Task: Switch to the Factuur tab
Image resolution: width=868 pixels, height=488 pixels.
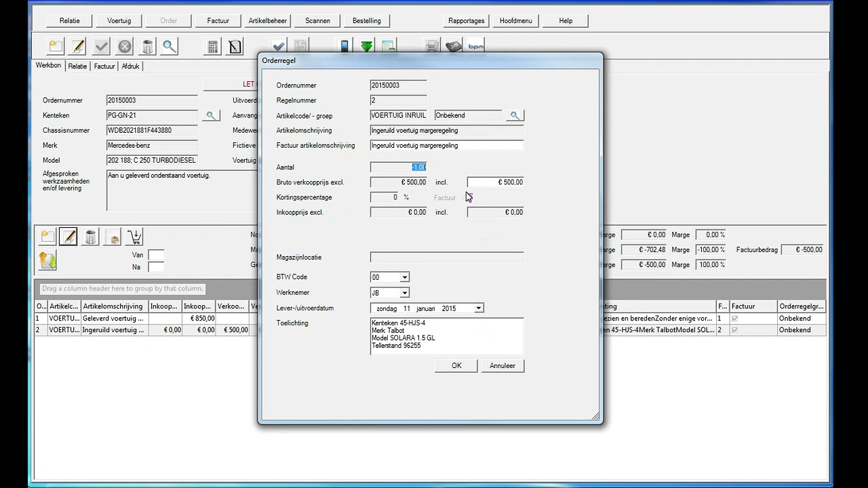Action: pyautogui.click(x=104, y=66)
